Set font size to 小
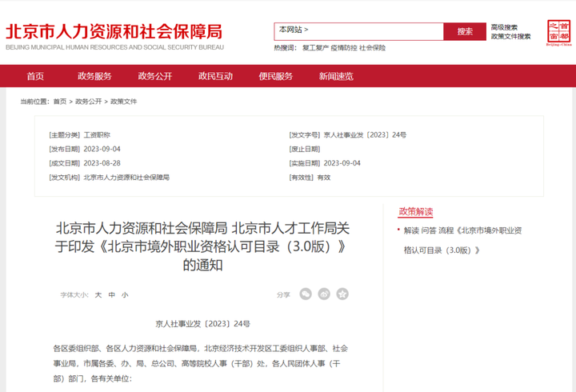 (x=125, y=294)
